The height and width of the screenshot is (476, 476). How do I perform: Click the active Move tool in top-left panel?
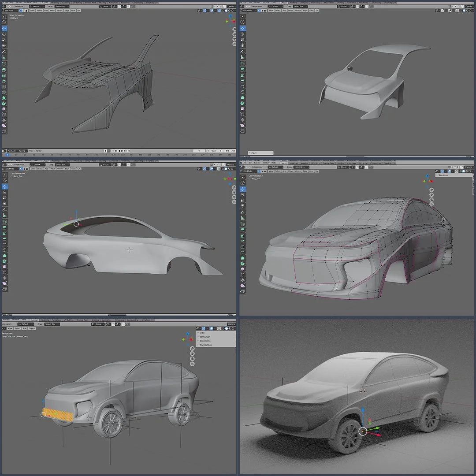point(4,29)
